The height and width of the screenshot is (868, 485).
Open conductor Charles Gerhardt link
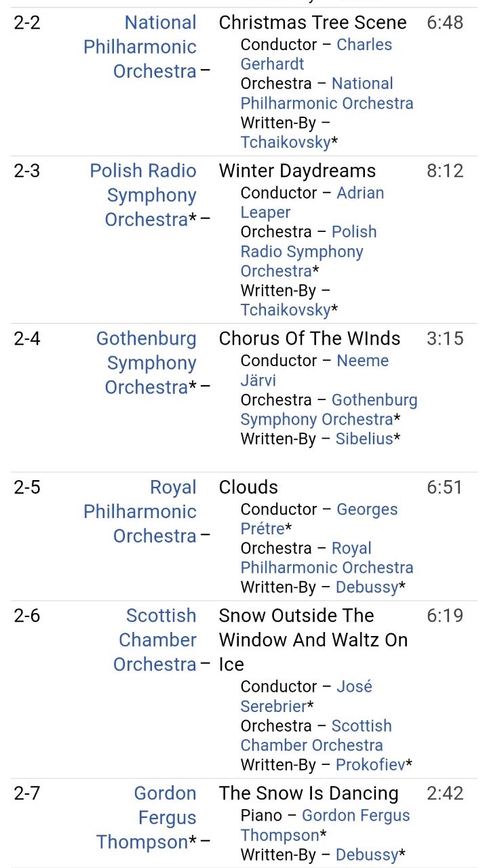(316, 54)
